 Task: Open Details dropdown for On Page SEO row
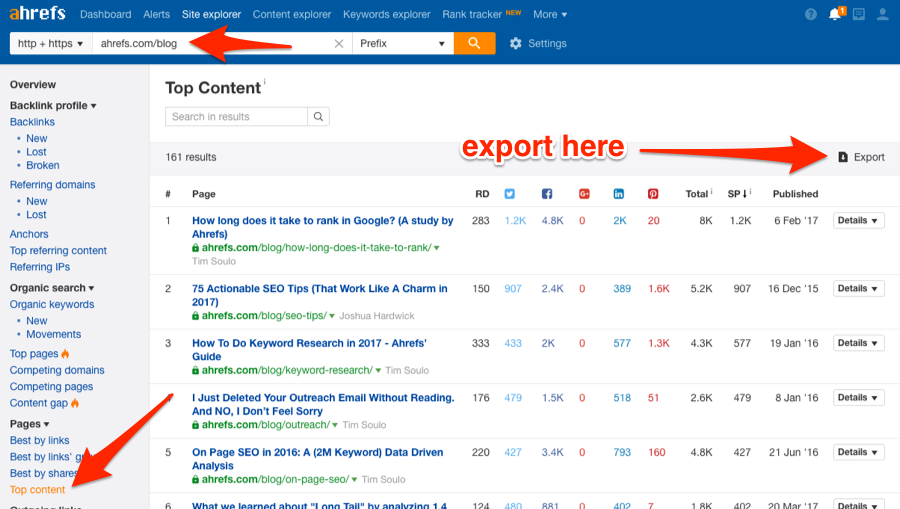click(x=859, y=452)
